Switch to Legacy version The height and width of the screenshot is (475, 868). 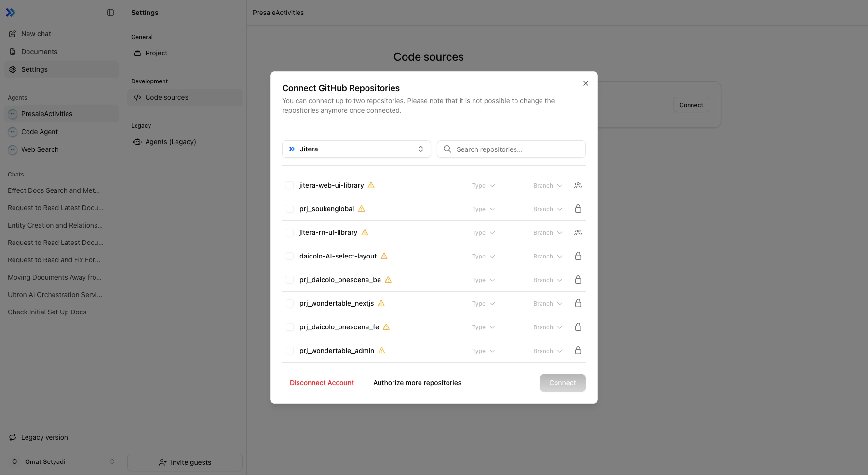pyautogui.click(x=61, y=437)
